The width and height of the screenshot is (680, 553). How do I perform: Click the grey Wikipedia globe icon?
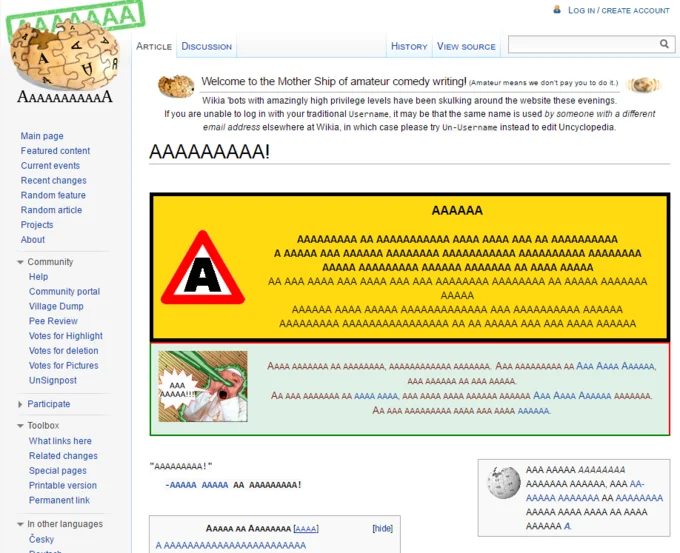pyautogui.click(x=503, y=482)
